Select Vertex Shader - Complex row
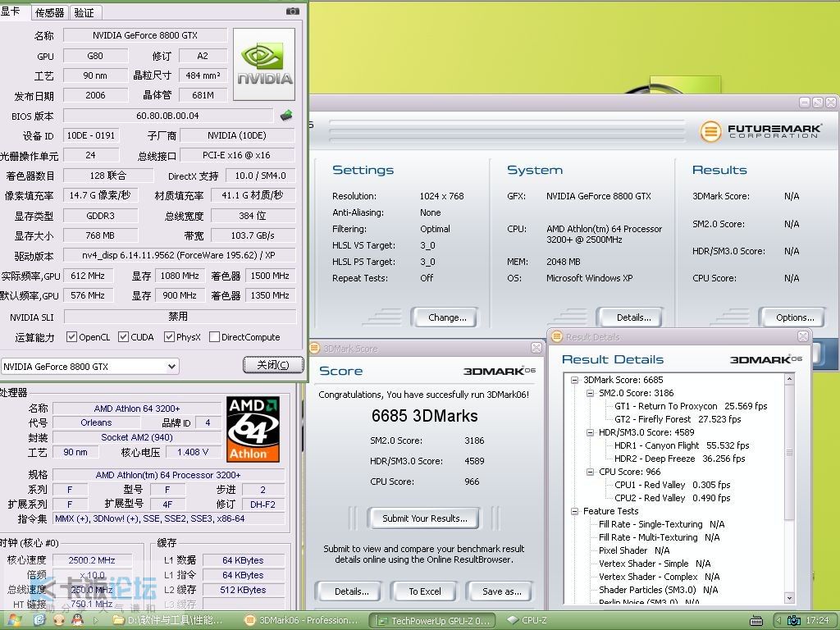 659,577
